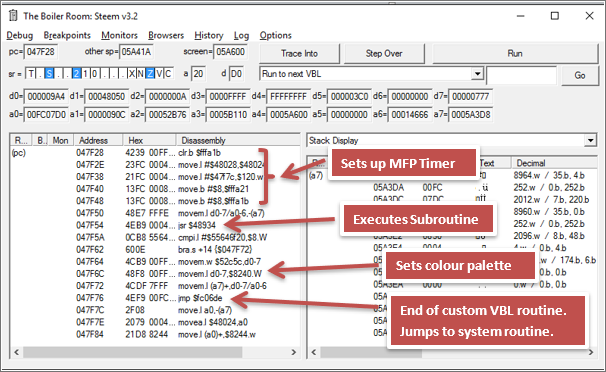
Task: Click the disassembly horizontal scrollbar right arrow
Action: (x=294, y=352)
